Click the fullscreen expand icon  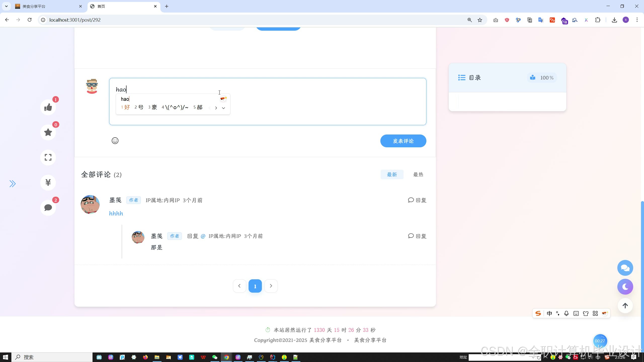(48, 158)
